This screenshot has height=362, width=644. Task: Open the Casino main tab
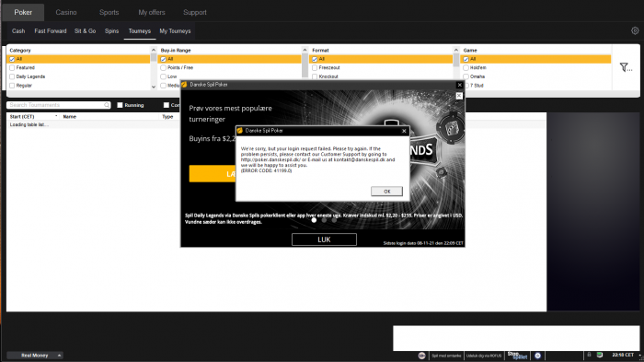click(66, 12)
